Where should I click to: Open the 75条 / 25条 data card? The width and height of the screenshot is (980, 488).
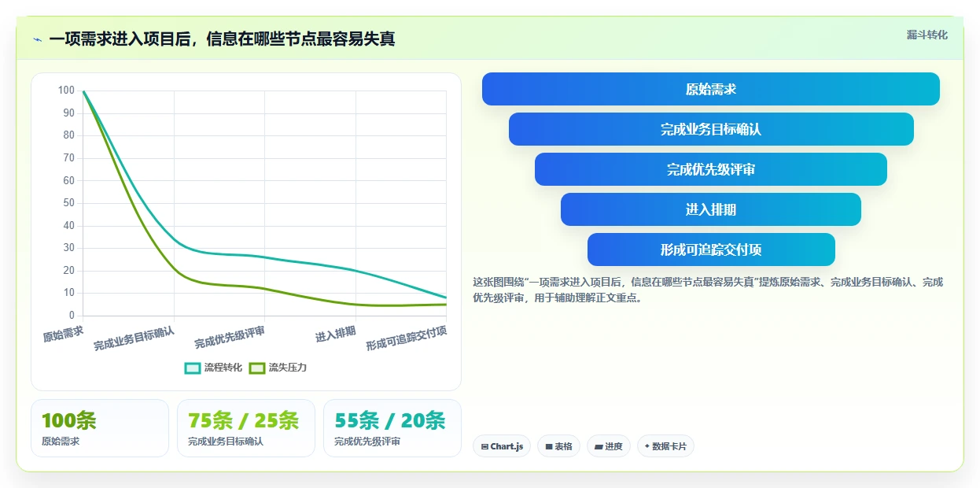click(246, 428)
